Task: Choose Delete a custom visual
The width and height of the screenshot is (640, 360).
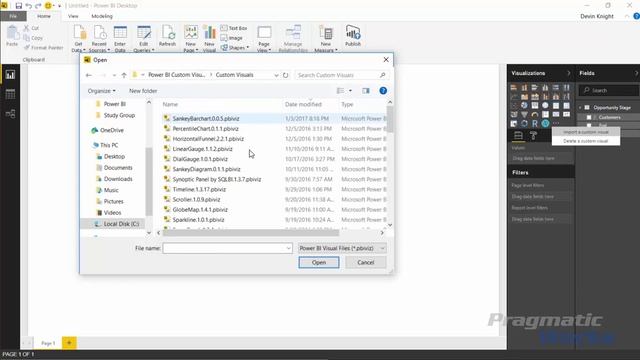Action: tap(586, 141)
